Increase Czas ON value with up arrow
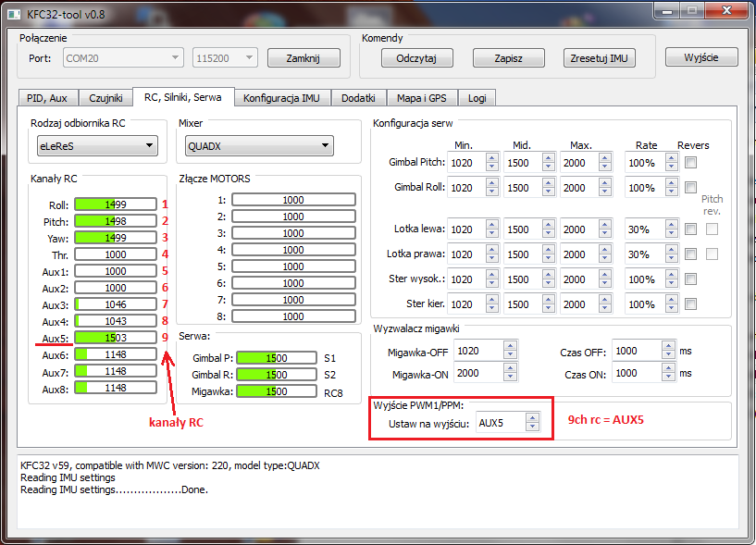This screenshot has width=756, height=545. (669, 369)
